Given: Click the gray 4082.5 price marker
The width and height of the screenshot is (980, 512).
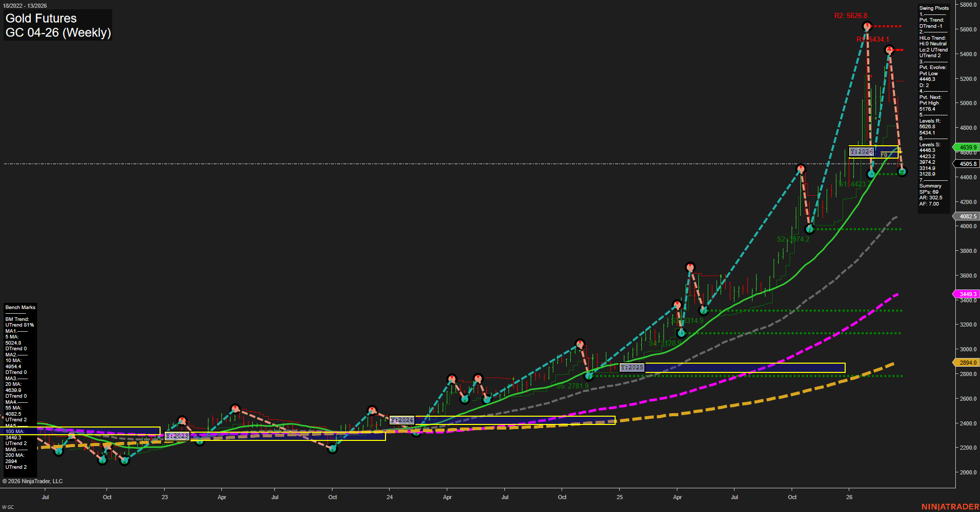Looking at the screenshot, I should (x=967, y=216).
